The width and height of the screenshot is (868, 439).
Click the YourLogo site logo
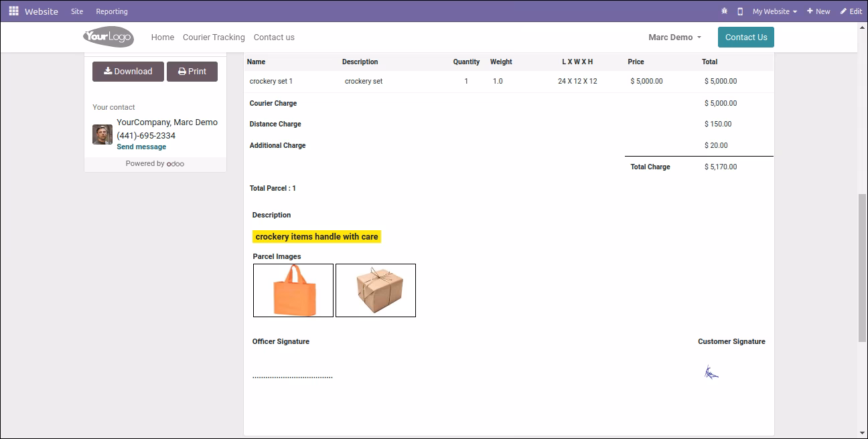click(108, 37)
